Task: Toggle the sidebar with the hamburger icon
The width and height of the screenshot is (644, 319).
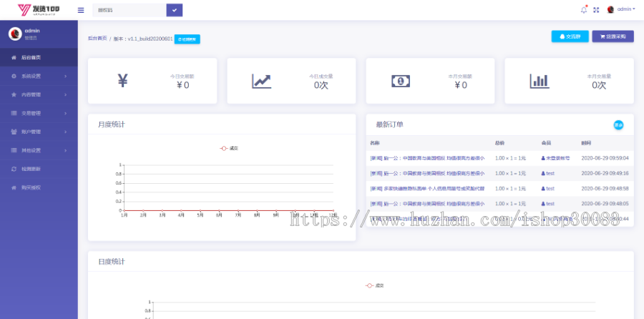Action: (x=81, y=10)
